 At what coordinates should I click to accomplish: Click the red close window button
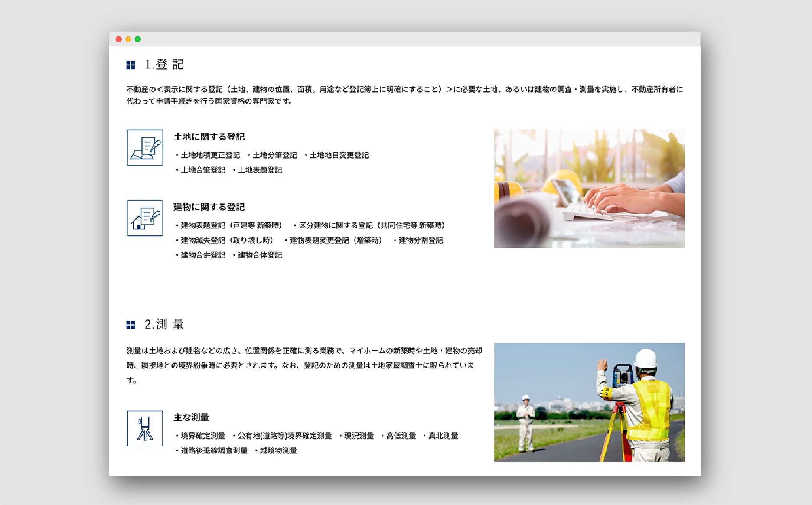tap(119, 39)
